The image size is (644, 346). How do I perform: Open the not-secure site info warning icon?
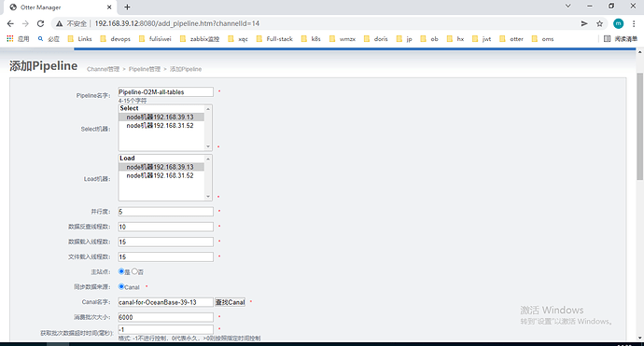coord(60,24)
